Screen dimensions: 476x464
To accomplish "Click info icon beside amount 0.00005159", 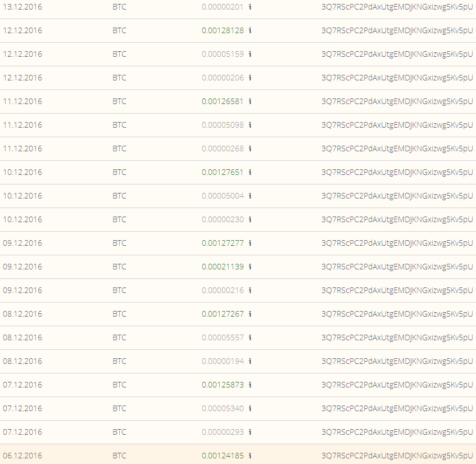I will point(250,54).
